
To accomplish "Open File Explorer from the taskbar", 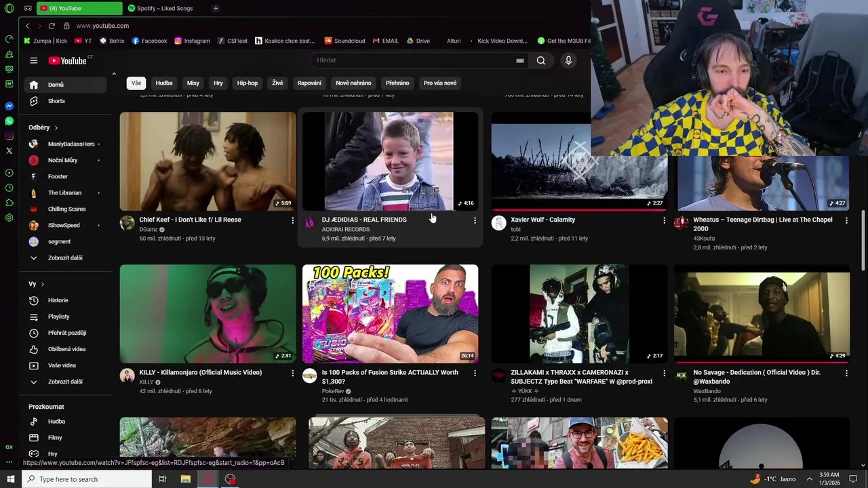I will click(186, 479).
